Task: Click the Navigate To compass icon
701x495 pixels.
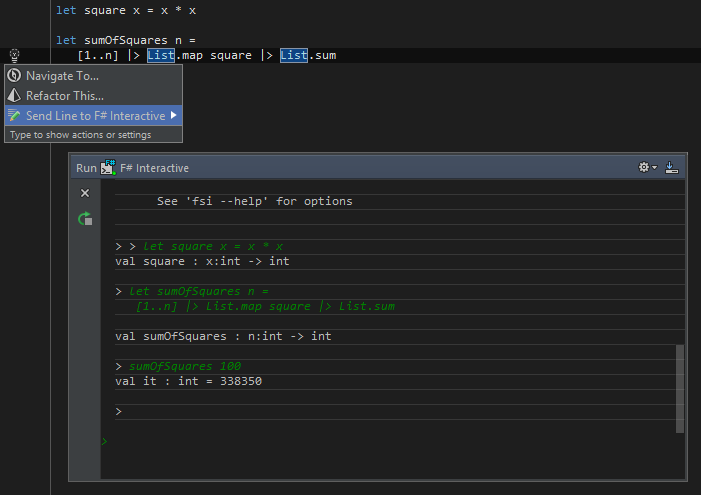Action: pos(14,75)
